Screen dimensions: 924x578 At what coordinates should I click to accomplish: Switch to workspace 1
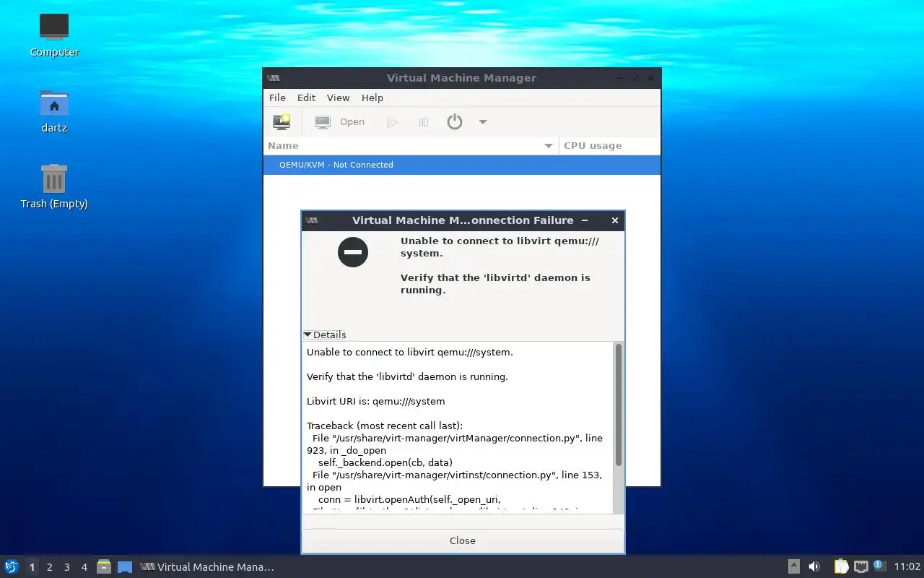tap(32, 567)
